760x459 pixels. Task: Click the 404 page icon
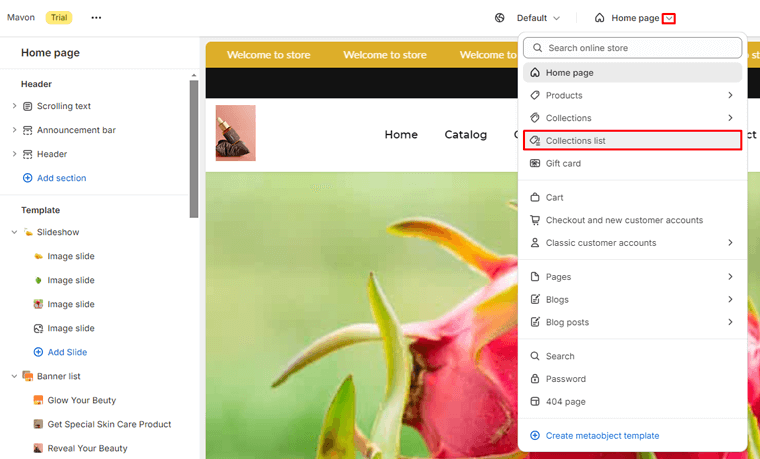535,401
